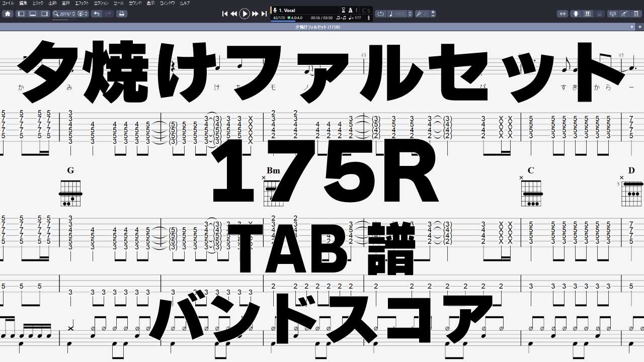Open the ファイル menu

(x=8, y=3)
